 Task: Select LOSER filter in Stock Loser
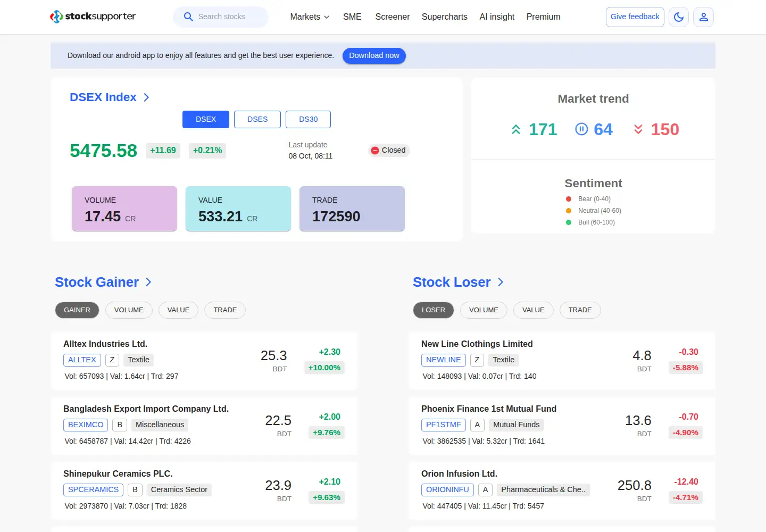434,310
